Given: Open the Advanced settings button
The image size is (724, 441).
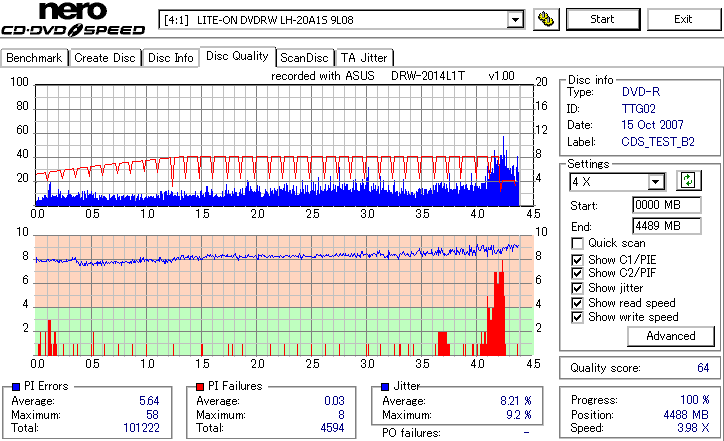Looking at the screenshot, I should tap(670, 336).
